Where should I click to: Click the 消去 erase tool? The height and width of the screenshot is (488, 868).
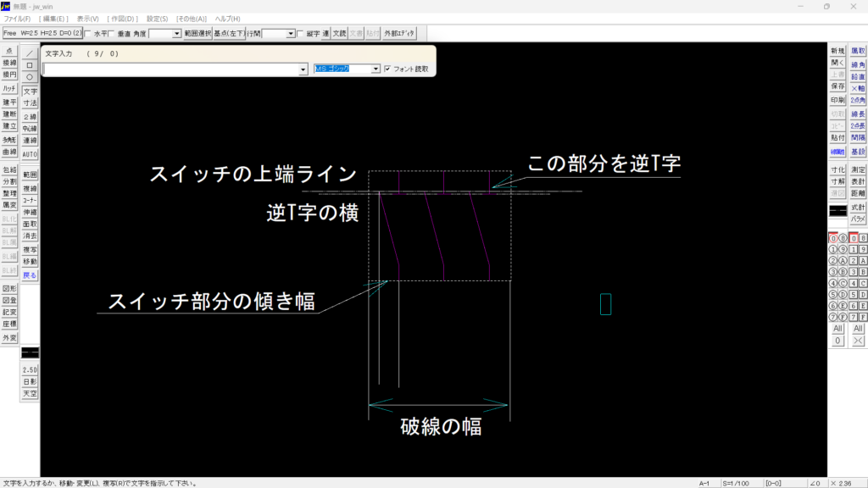pyautogui.click(x=30, y=236)
